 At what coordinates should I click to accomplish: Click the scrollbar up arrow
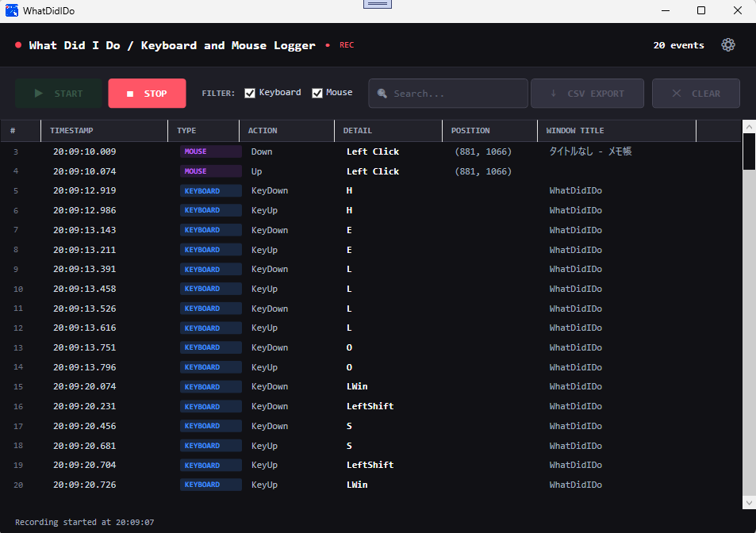749,127
